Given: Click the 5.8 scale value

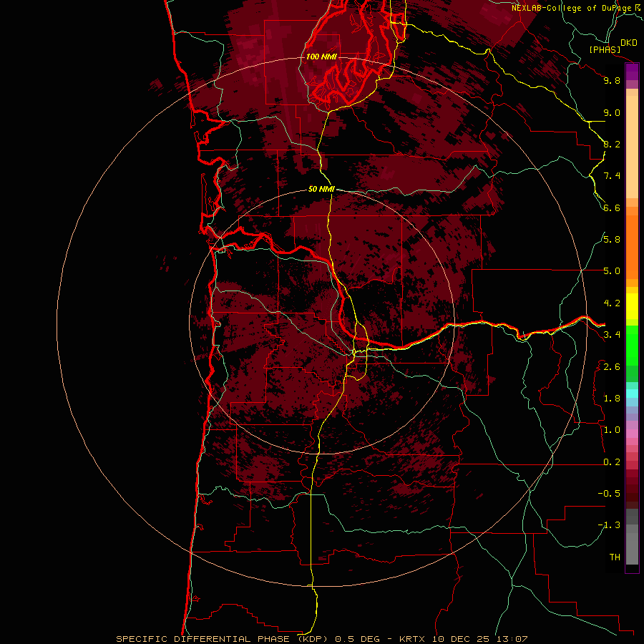Looking at the screenshot, I should 612,240.
